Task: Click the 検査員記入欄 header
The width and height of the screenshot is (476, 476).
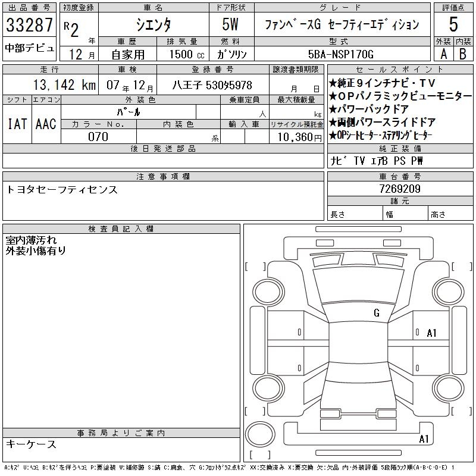Action: 121,229
